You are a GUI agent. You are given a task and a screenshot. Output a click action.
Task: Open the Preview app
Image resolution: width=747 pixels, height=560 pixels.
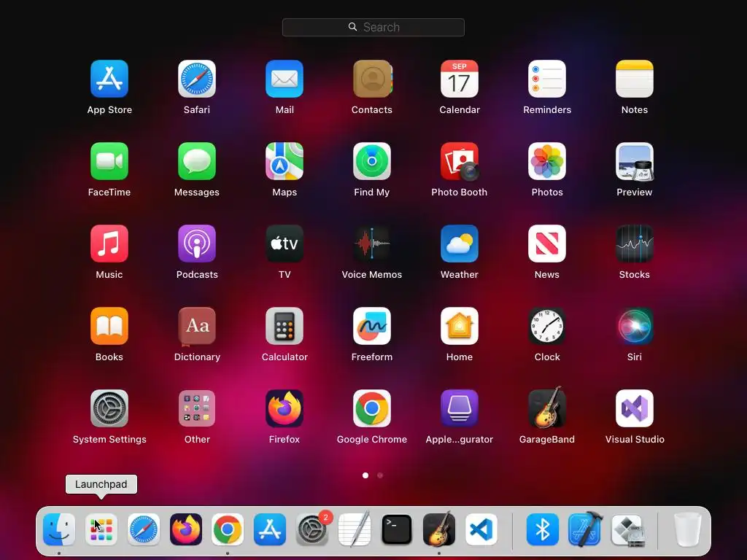(x=635, y=161)
